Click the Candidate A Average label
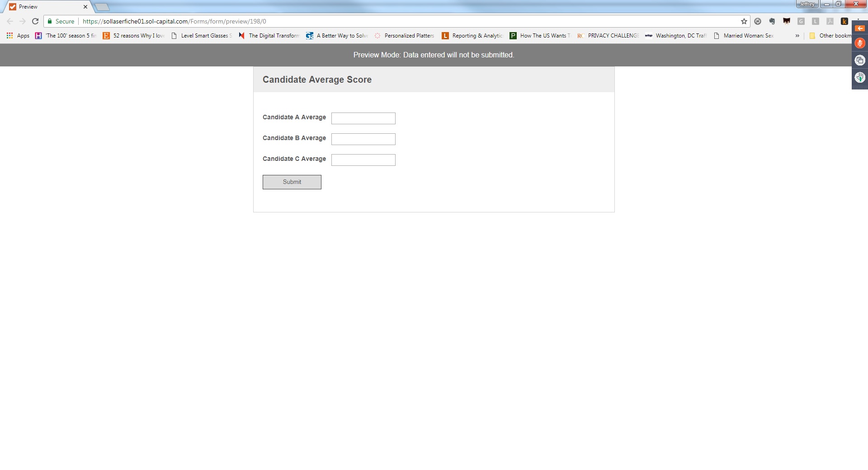 (x=294, y=117)
